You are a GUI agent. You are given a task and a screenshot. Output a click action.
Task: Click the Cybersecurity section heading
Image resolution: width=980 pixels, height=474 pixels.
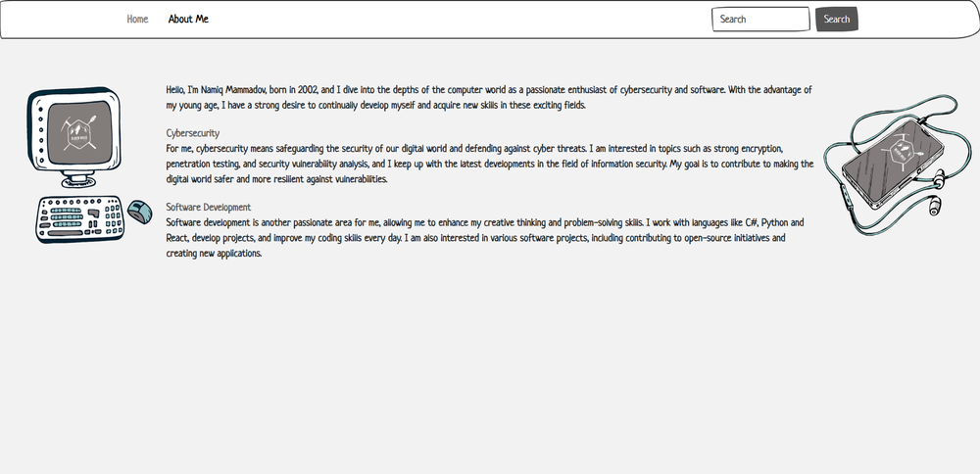click(193, 132)
